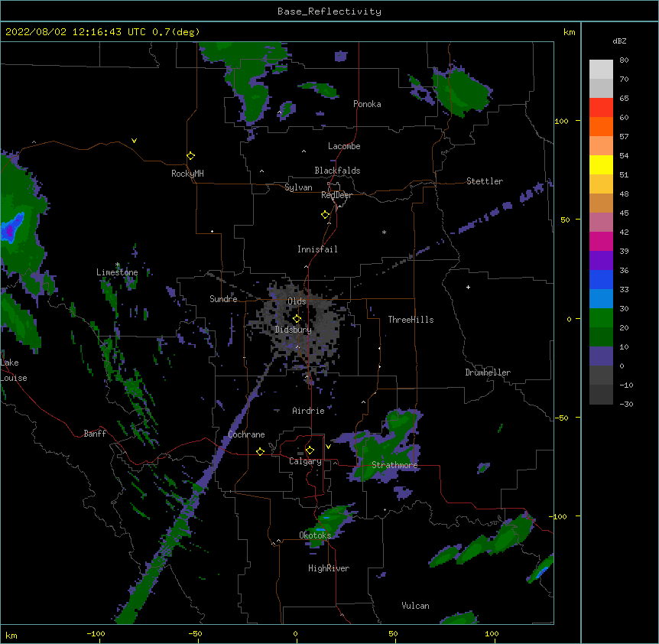Click the white asterisk marker east of Innisfail

click(384, 232)
